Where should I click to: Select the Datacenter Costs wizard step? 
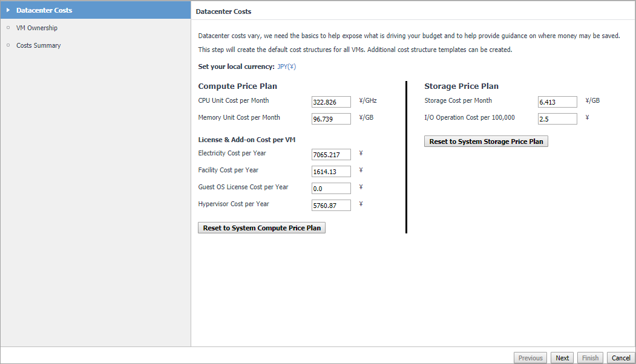click(x=44, y=10)
